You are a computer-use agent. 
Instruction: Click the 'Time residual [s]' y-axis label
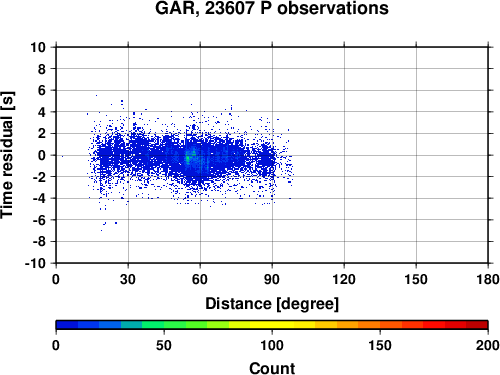pos(7,155)
